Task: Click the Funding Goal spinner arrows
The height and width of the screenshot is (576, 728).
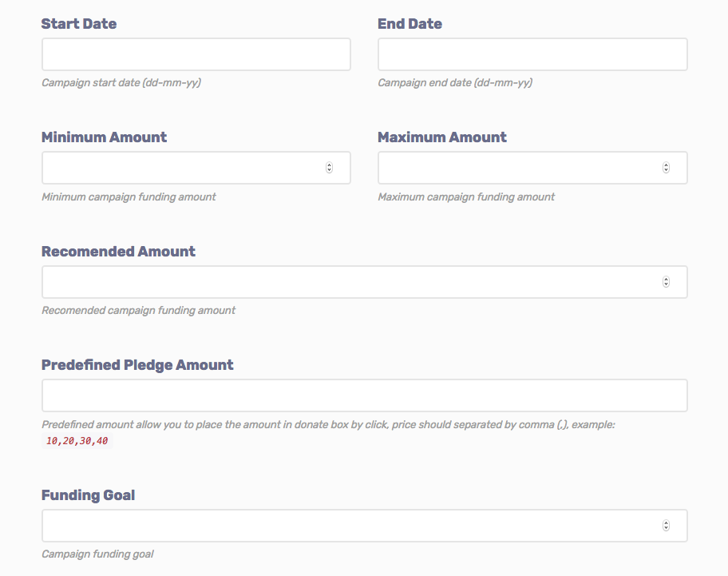Action: [666, 526]
